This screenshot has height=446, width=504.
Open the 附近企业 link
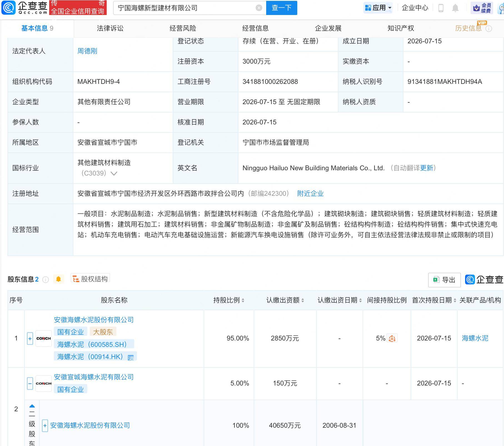[310, 194]
